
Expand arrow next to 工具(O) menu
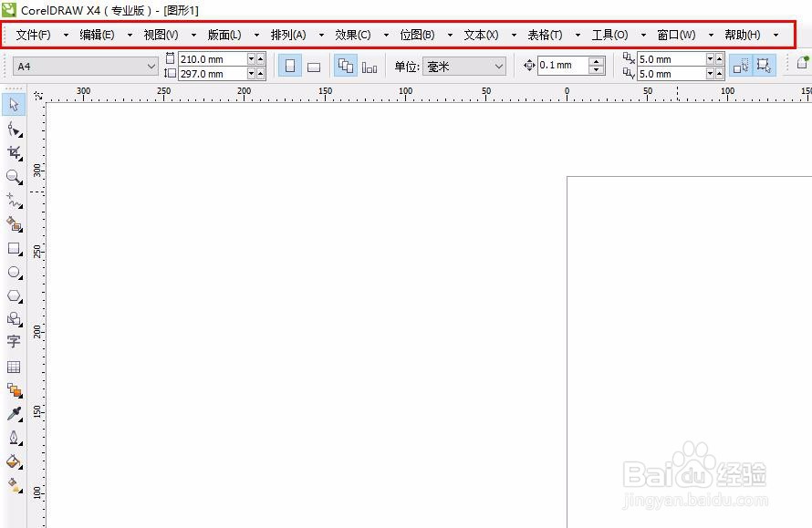[x=643, y=36]
